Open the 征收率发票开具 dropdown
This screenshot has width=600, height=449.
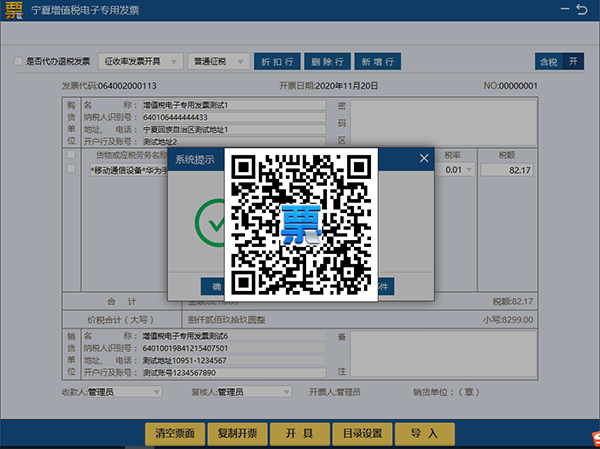(x=140, y=61)
